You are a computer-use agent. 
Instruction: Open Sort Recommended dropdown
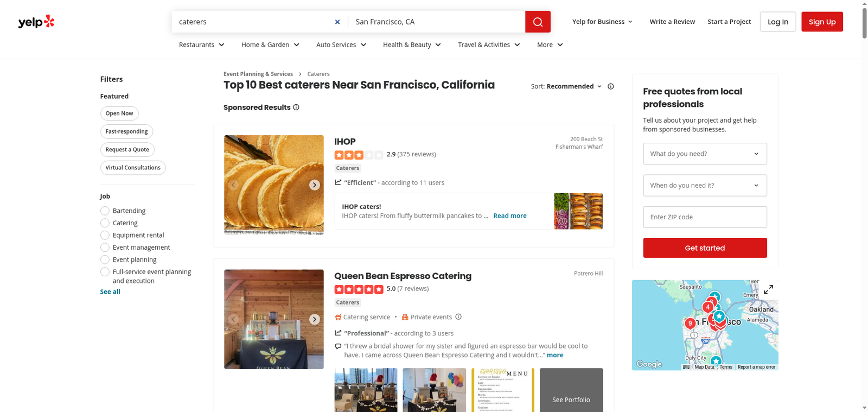pos(566,86)
